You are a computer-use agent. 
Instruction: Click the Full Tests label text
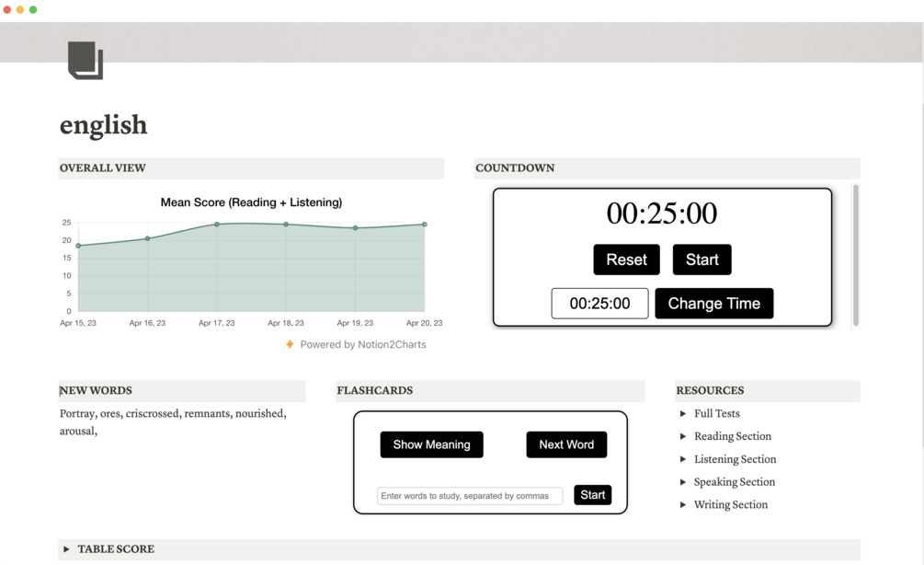point(716,413)
